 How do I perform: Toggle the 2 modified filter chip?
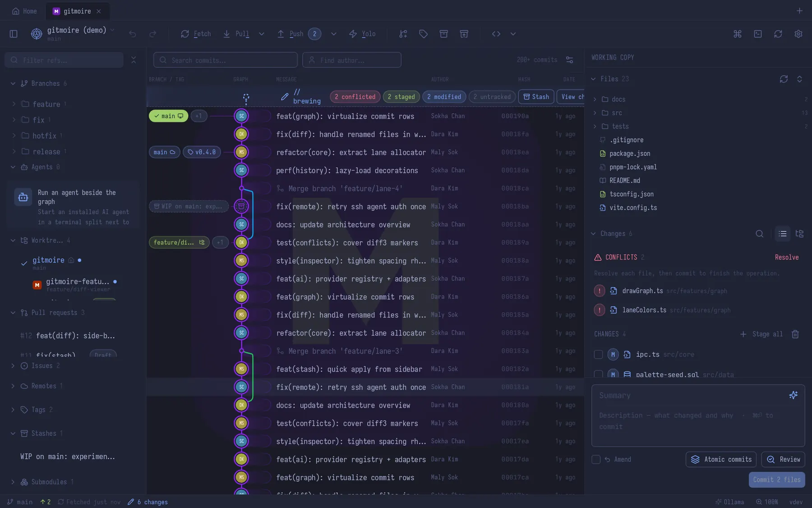pos(444,97)
